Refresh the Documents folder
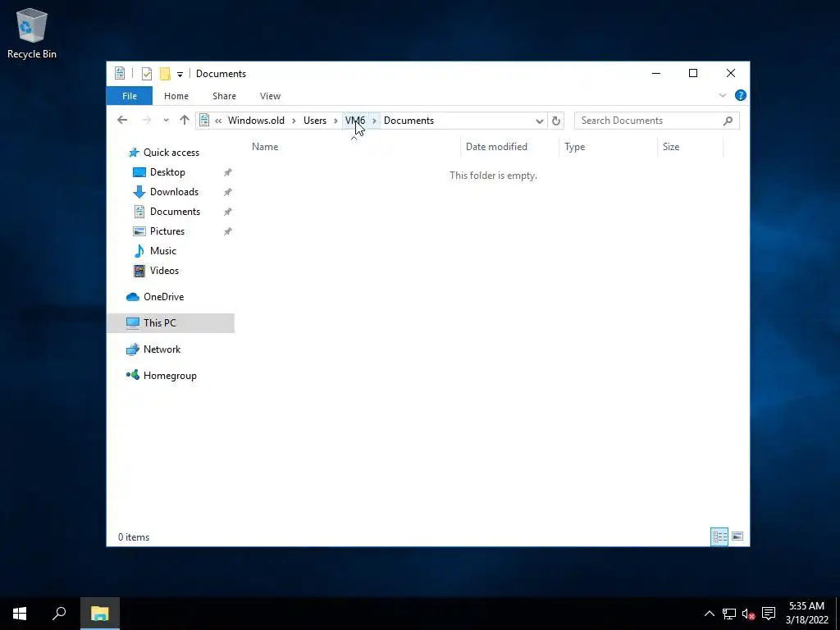 tap(556, 121)
